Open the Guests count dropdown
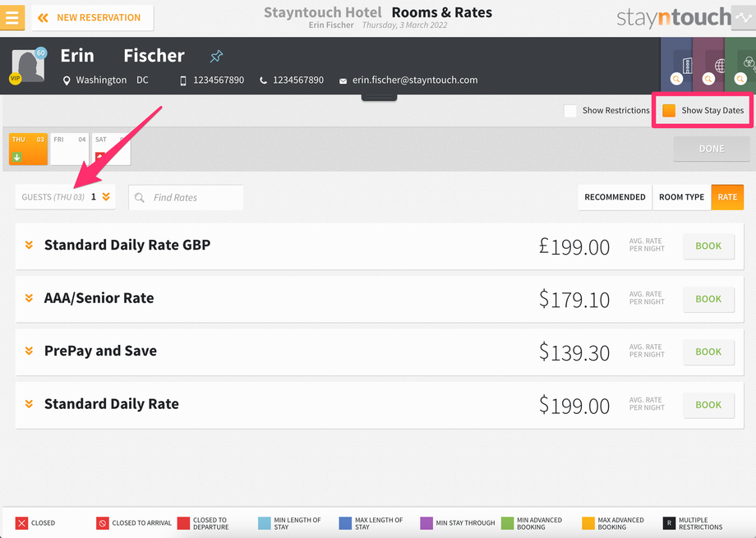Viewport: 756px width, 538px height. [x=66, y=197]
